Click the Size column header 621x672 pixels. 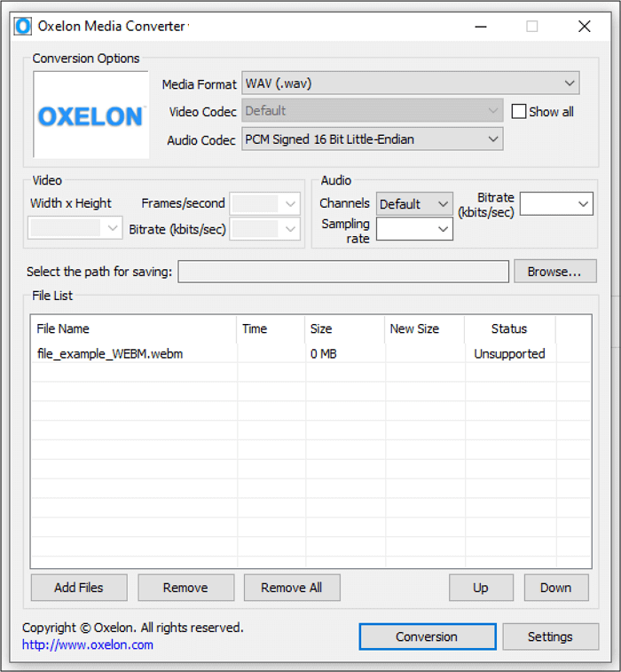point(345,328)
